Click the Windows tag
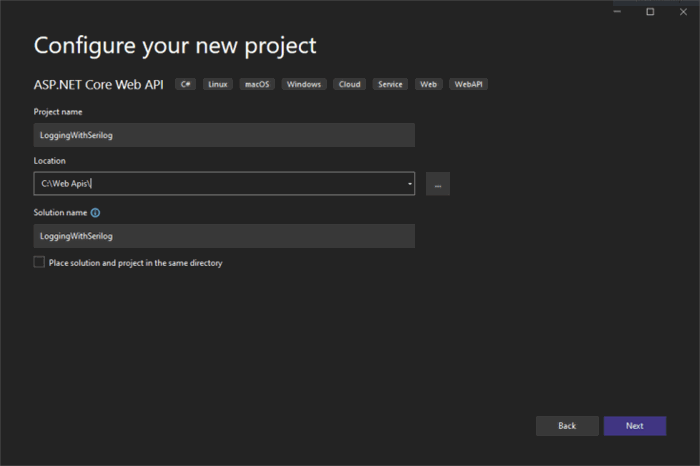700x466 pixels. [x=304, y=84]
